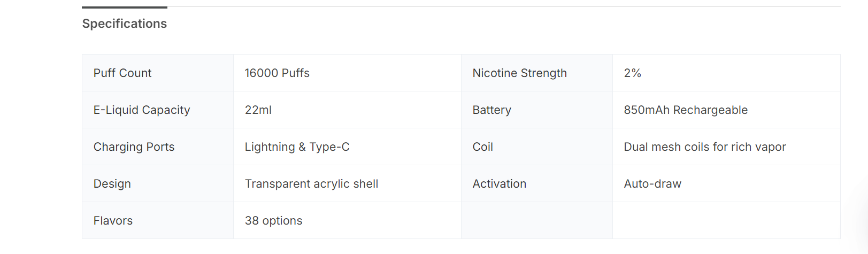Click the E-Liquid Capacity label
868x254 pixels.
pos(142,110)
